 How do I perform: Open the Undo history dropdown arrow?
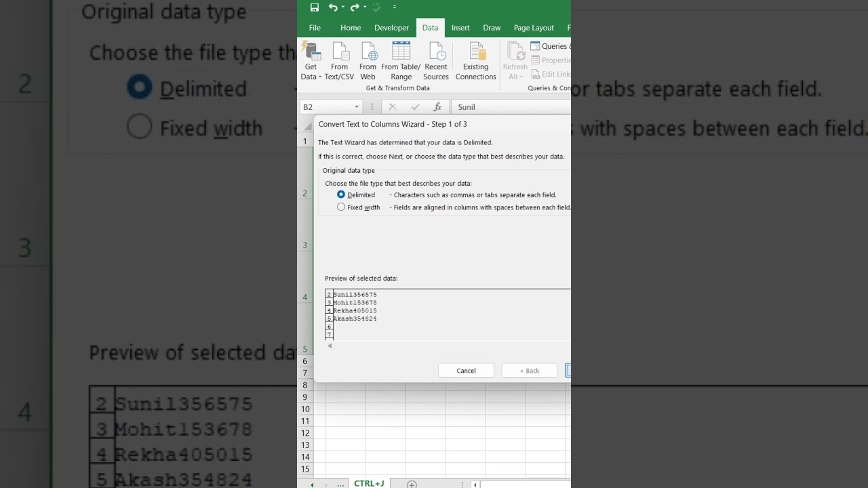(343, 7)
